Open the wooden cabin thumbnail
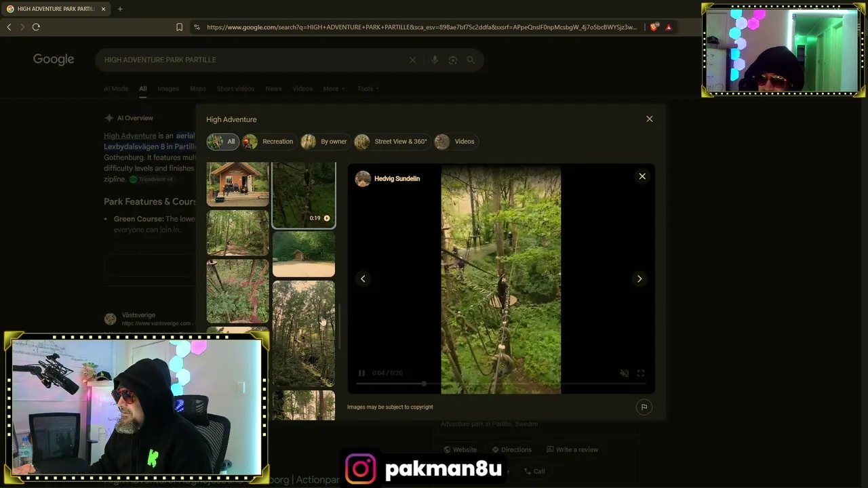 [237, 184]
